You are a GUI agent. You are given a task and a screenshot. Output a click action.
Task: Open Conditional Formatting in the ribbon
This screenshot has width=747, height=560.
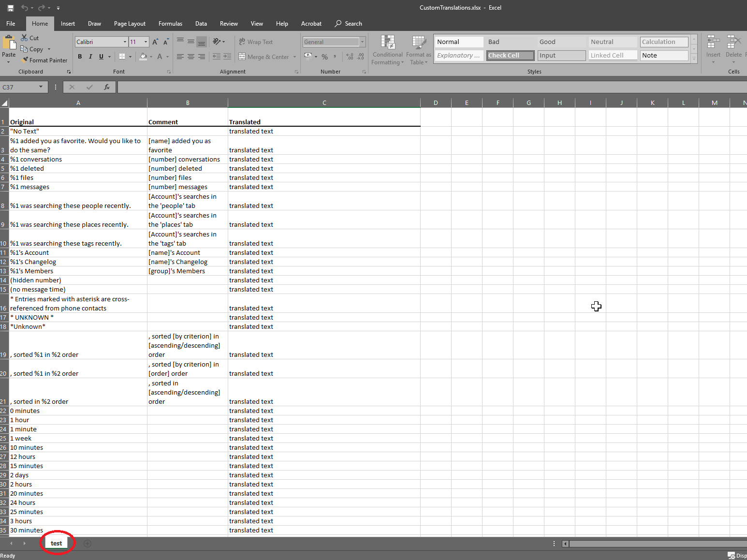[x=387, y=50]
